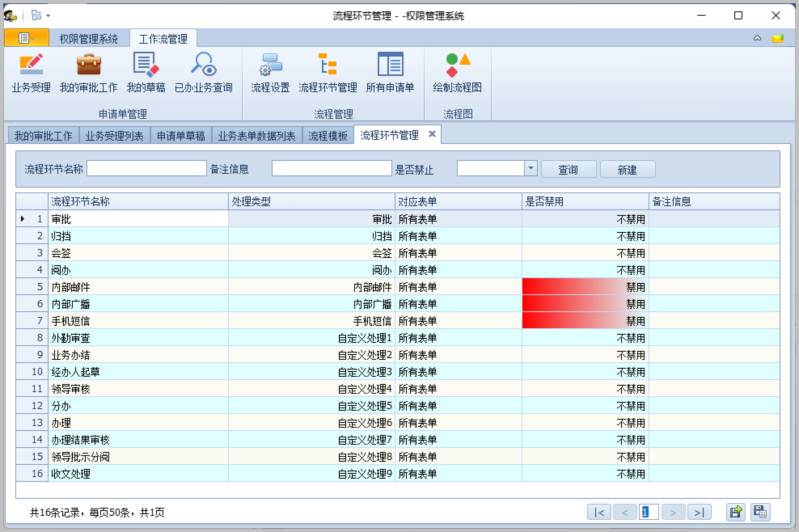The image size is (799, 532).
Task: Switch to 权限管理系统 ribbon tab
Action: [89, 39]
